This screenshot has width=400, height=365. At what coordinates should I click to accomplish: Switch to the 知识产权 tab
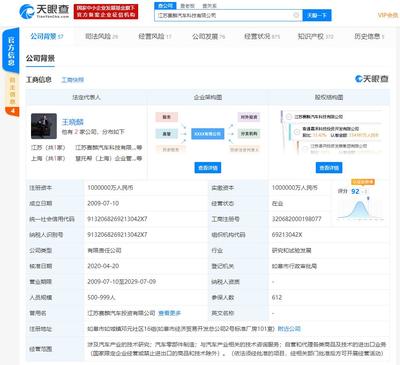click(x=315, y=36)
